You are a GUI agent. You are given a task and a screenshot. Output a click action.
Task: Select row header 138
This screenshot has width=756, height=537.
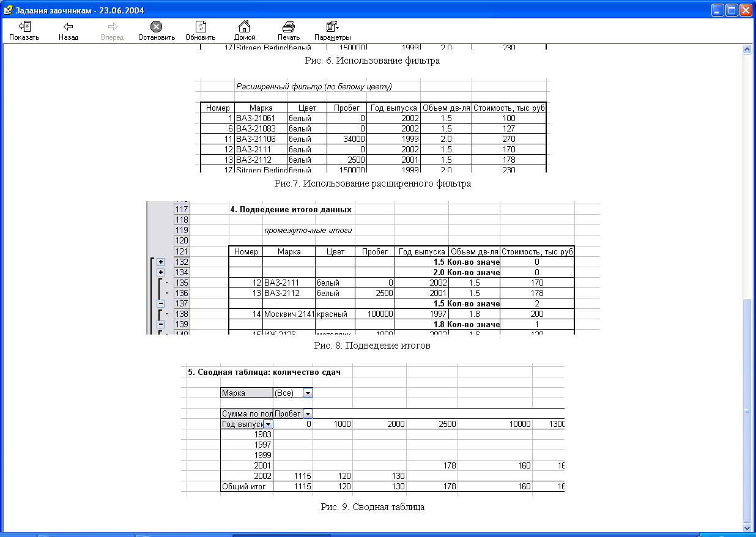coord(182,314)
